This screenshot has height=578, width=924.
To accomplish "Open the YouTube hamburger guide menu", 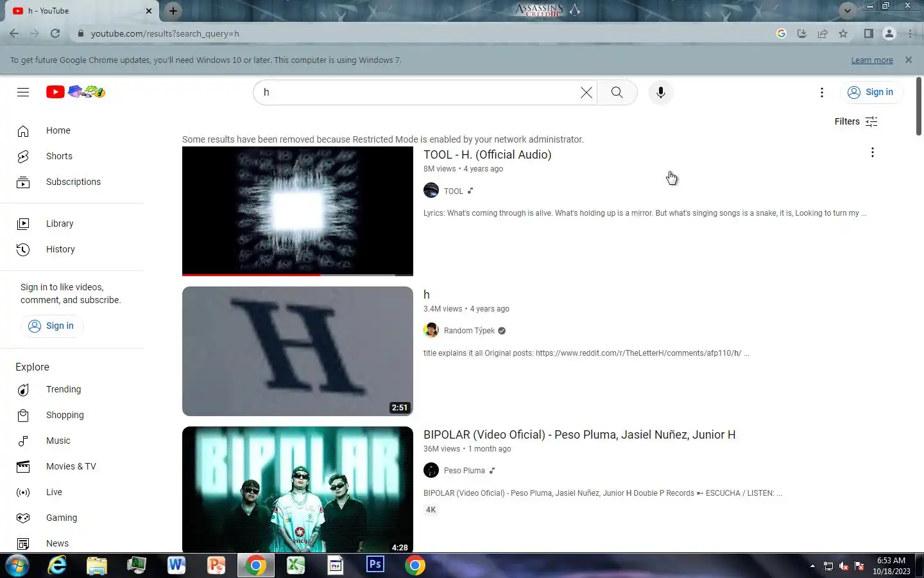I will [x=23, y=92].
